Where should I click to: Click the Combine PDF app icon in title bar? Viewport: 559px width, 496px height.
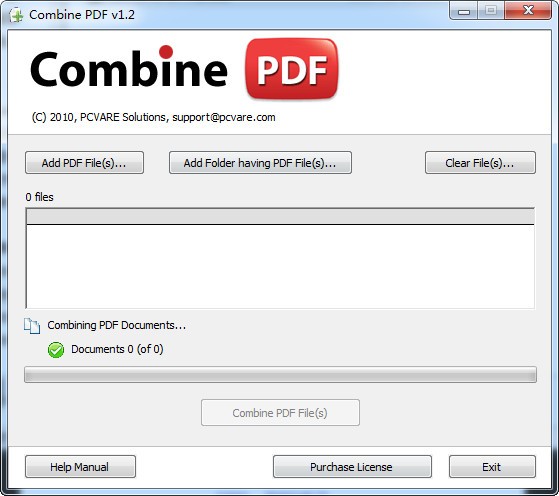point(16,15)
